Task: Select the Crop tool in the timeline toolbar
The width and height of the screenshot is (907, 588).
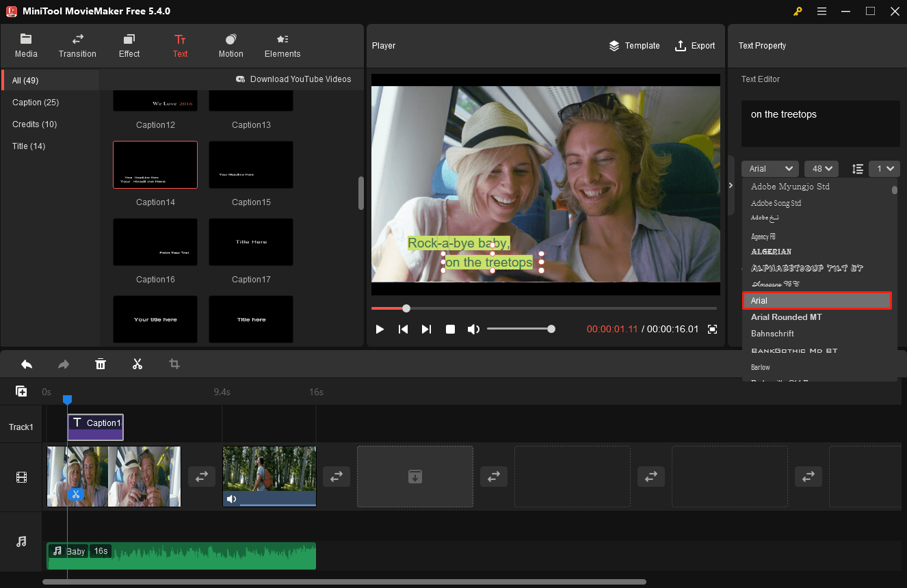Action: click(174, 364)
